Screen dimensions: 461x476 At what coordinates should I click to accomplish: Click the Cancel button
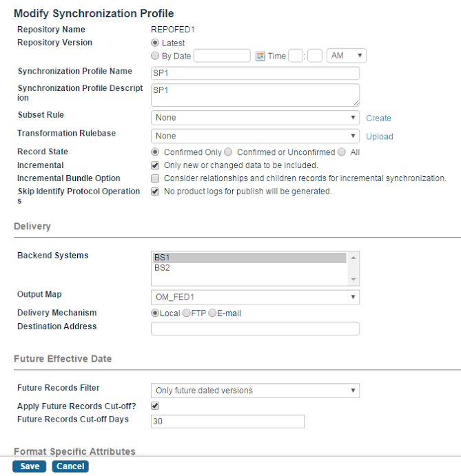70,466
